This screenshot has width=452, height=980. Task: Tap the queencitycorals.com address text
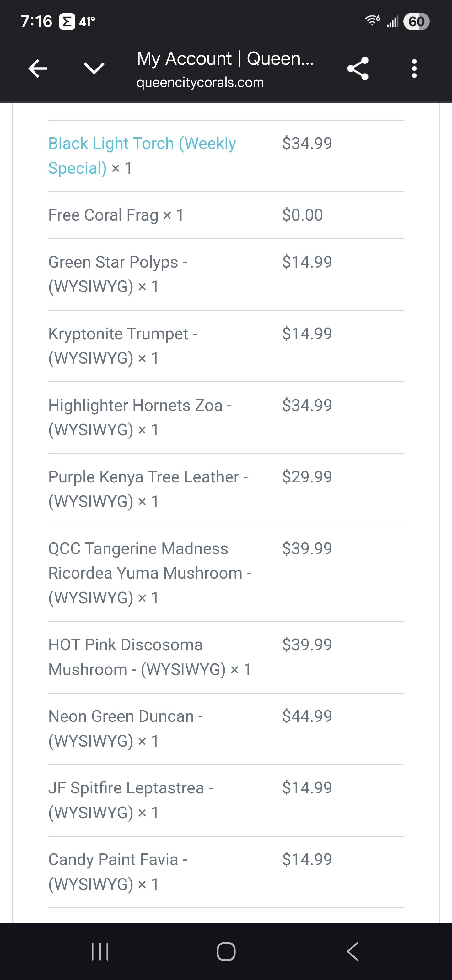tap(200, 83)
